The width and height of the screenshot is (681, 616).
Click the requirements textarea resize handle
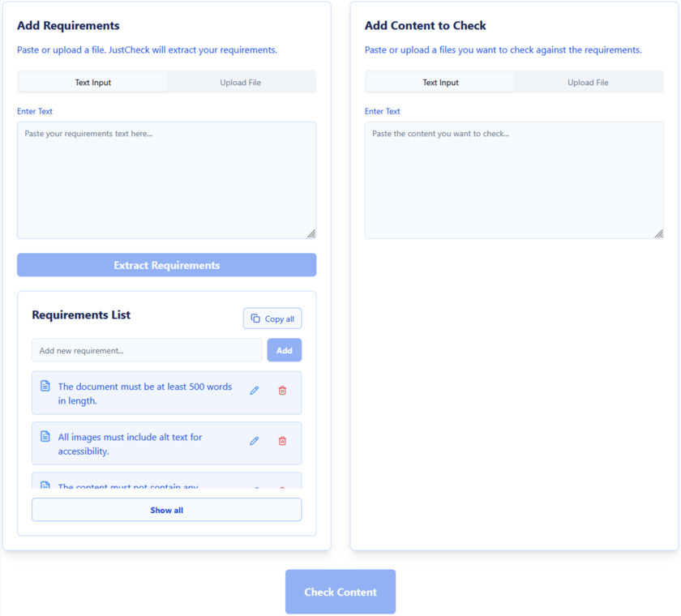point(311,233)
